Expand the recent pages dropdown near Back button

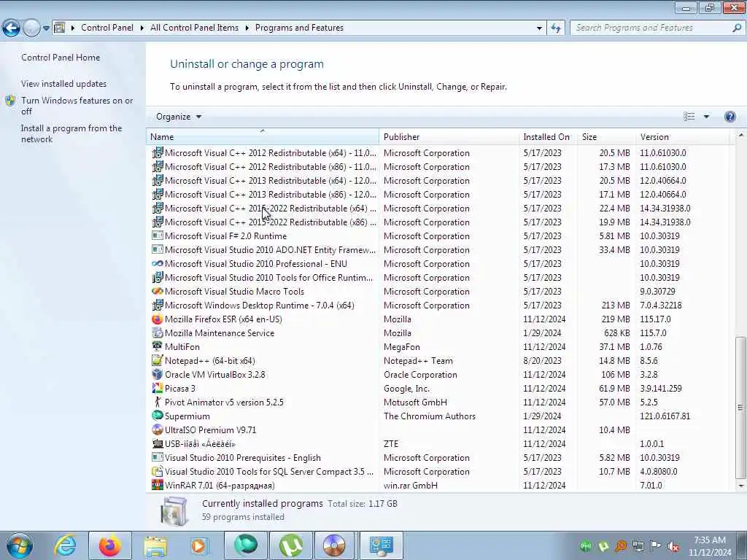pos(46,28)
